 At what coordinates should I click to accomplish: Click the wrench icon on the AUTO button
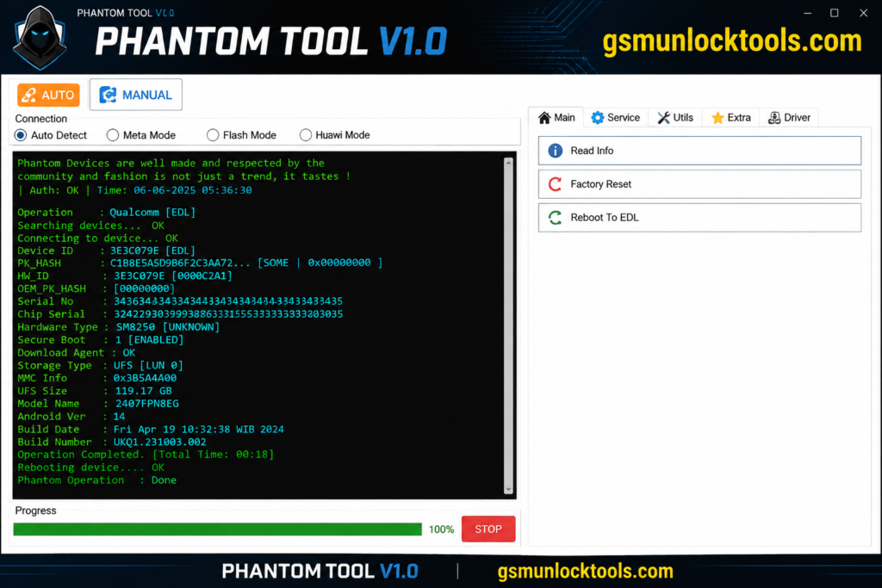(28, 96)
